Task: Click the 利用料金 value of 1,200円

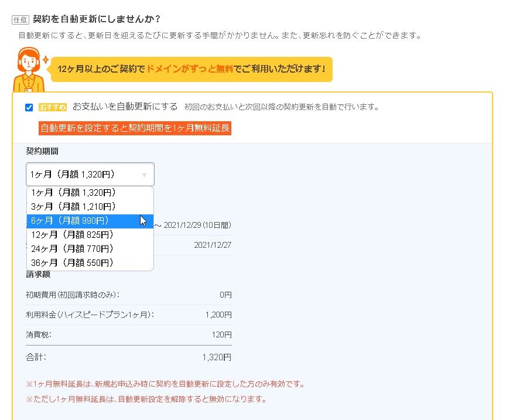Action: pyautogui.click(x=218, y=315)
